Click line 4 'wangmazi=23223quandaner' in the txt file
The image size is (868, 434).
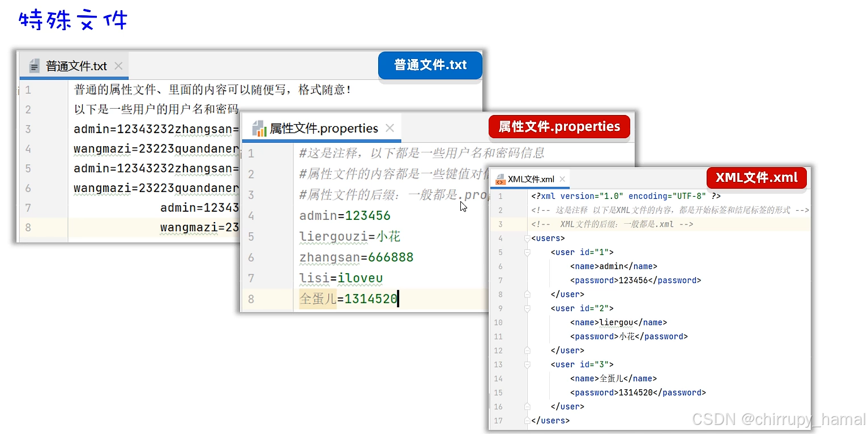tap(156, 149)
